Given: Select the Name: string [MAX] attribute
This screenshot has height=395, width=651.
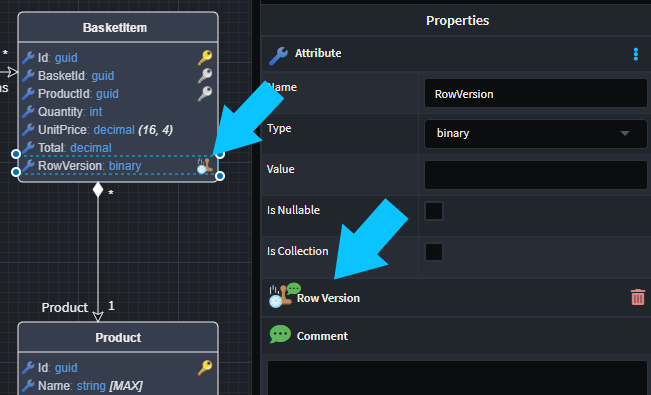Looking at the screenshot, I should click(x=90, y=386).
